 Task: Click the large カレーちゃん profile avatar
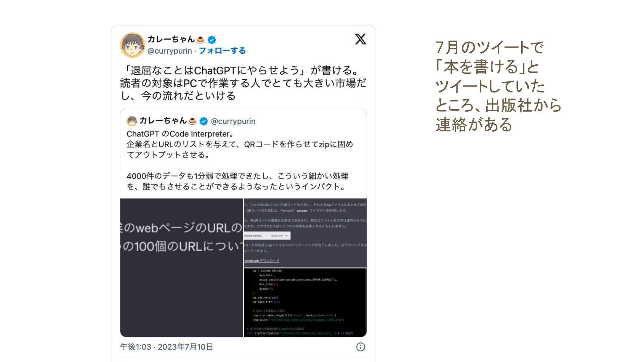(132, 45)
